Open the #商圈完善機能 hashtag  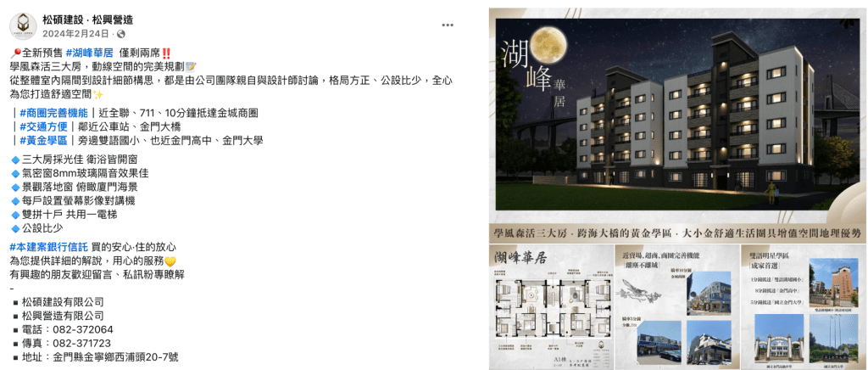tap(54, 114)
